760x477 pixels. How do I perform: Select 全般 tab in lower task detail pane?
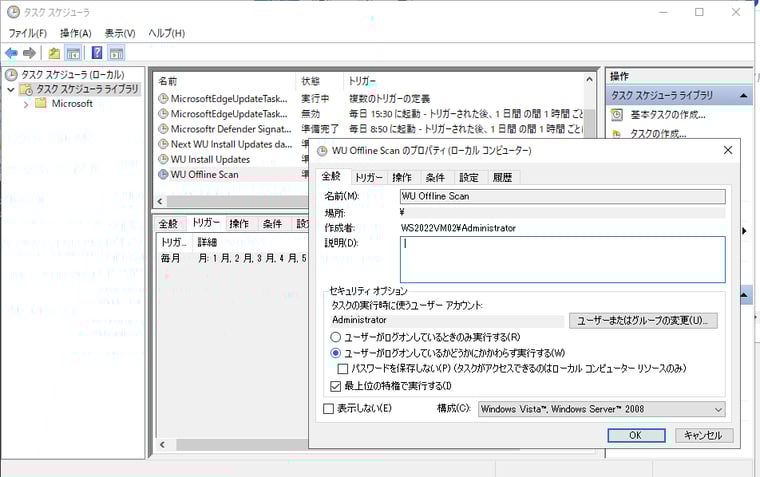[168, 223]
